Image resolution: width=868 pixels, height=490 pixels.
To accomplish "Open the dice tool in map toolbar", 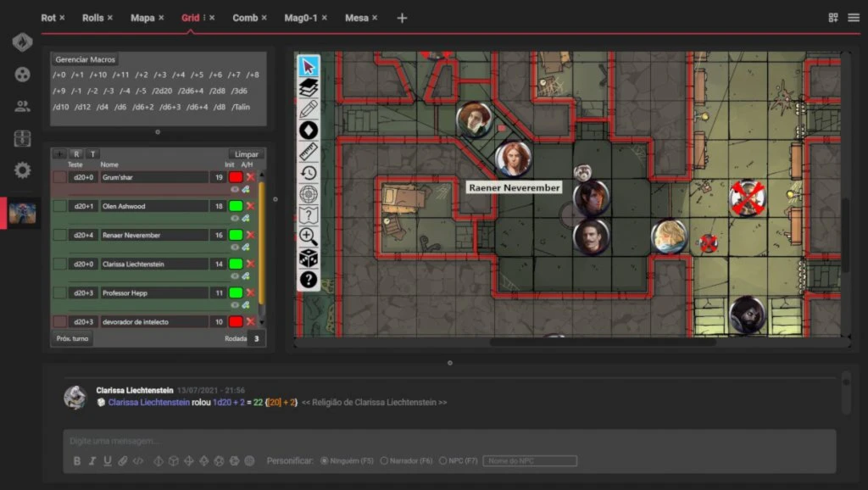I will click(309, 258).
